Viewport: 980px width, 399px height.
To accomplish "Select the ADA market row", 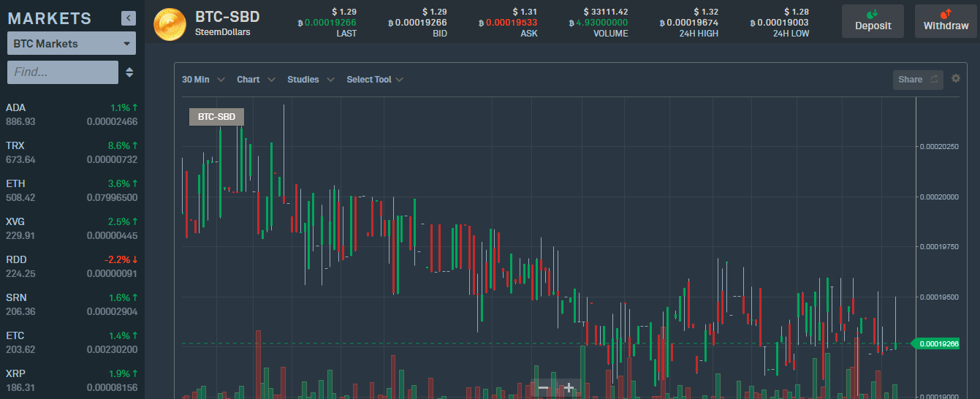I will pos(72,115).
